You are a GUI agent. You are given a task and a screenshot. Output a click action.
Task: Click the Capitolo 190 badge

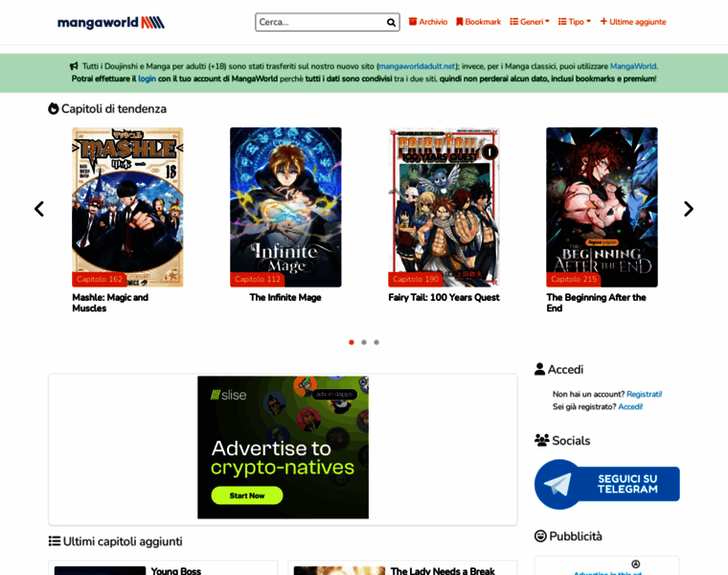click(416, 279)
